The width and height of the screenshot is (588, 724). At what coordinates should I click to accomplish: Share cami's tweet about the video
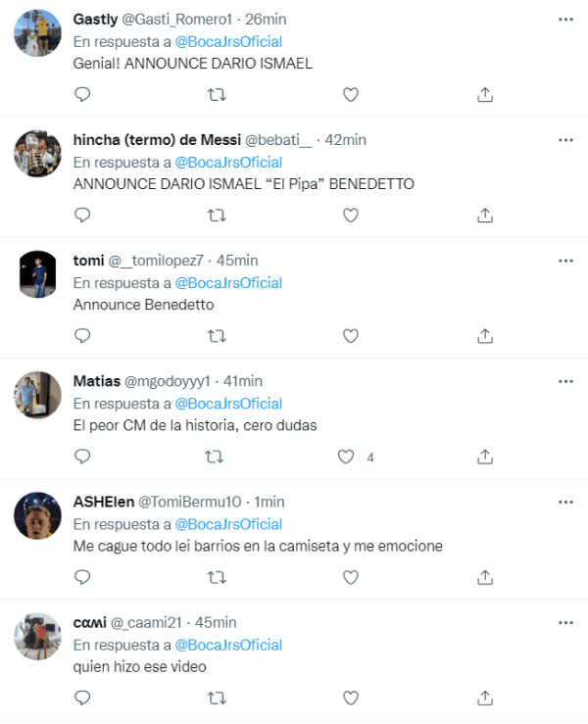tap(484, 698)
